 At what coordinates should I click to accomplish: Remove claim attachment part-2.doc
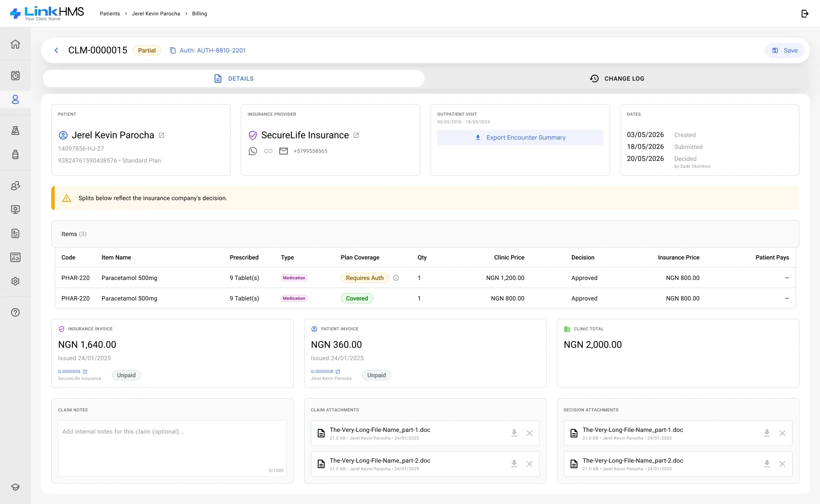click(530, 464)
